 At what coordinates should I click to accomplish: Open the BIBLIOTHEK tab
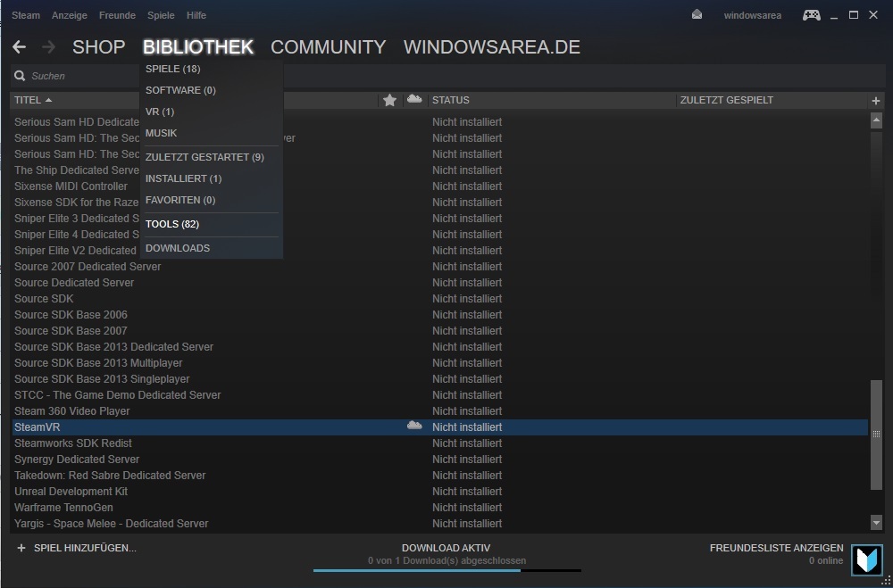[198, 47]
